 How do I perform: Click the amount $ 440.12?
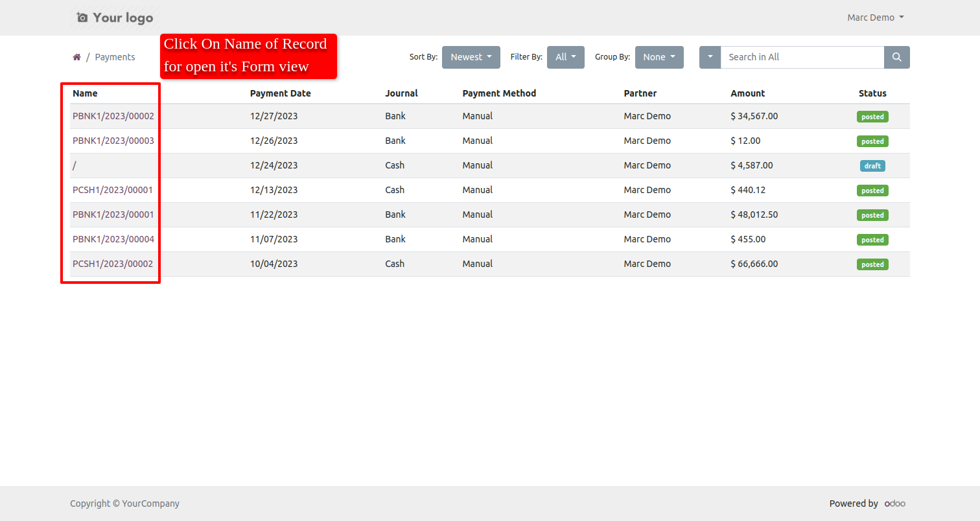click(749, 190)
